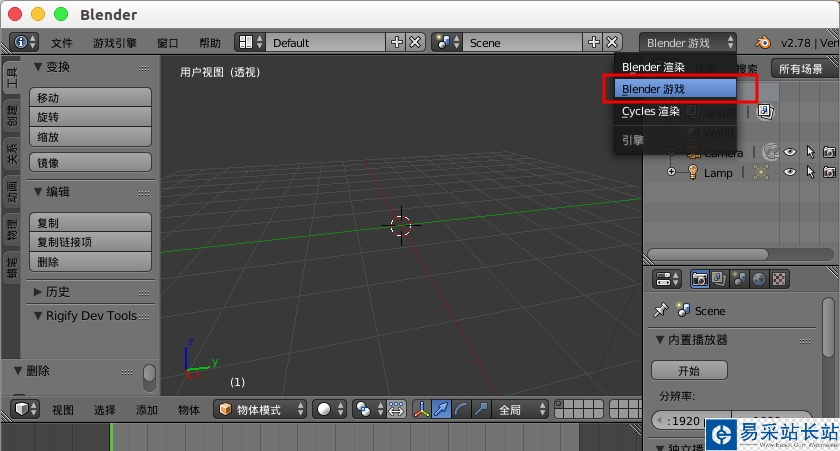Image resolution: width=840 pixels, height=451 pixels.
Task: Open the 帮助 menu
Action: click(x=210, y=43)
